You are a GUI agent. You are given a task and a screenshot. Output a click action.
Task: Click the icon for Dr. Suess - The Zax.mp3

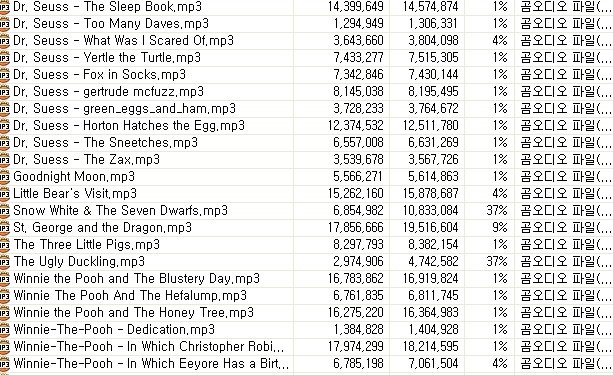[x=4, y=160]
